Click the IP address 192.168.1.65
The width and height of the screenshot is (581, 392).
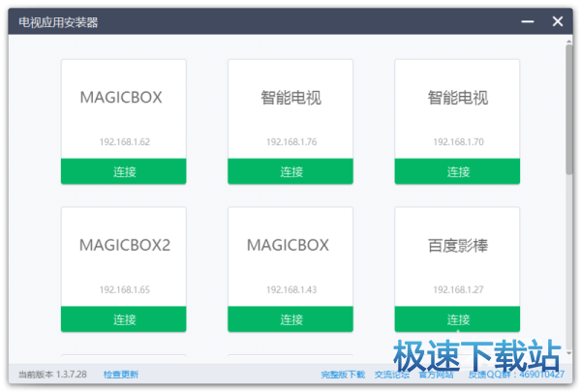(125, 289)
